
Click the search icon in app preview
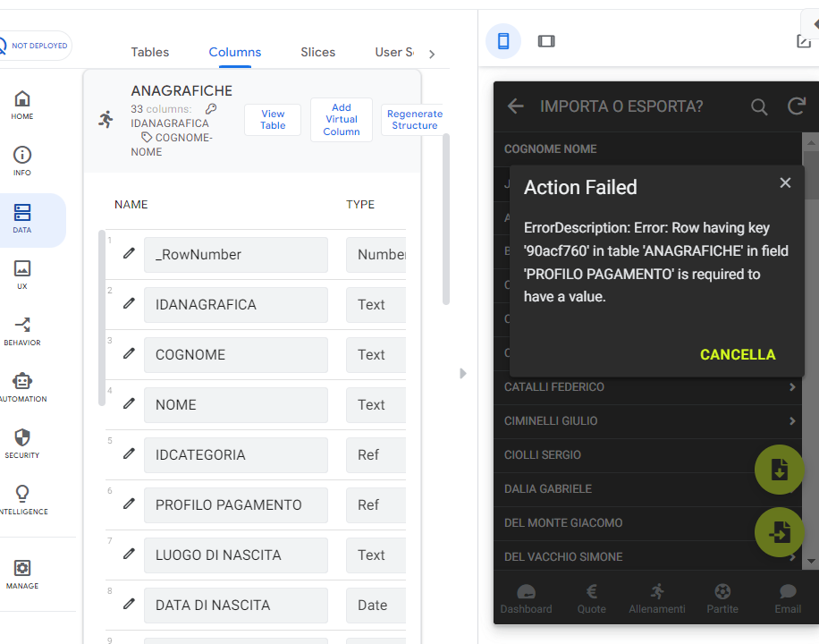pos(759,106)
